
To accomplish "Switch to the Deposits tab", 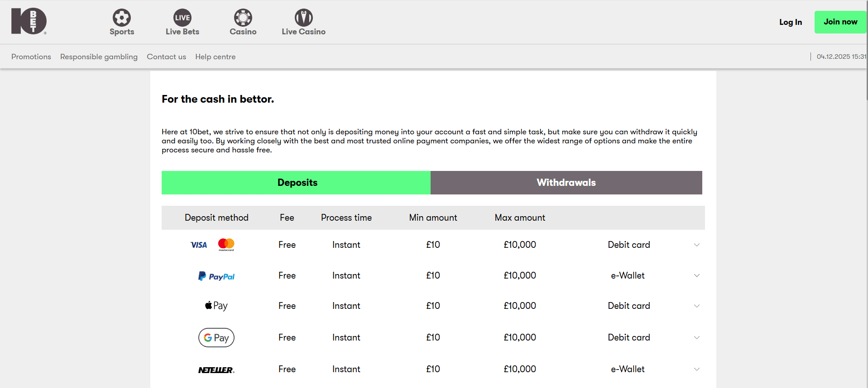I will coord(296,183).
